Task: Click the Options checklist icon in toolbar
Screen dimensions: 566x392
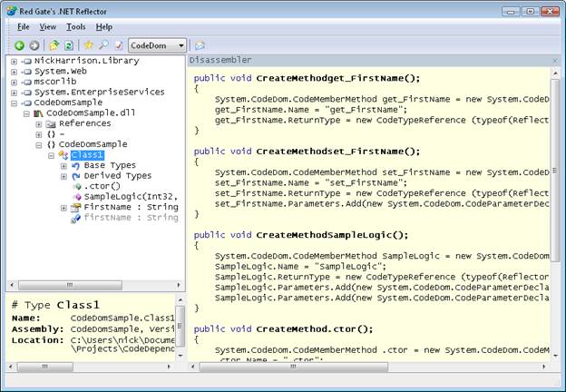Action: [119, 45]
